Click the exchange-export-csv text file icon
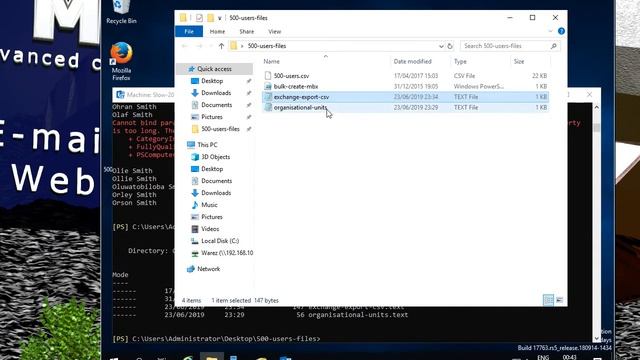640x360 pixels. (268, 97)
